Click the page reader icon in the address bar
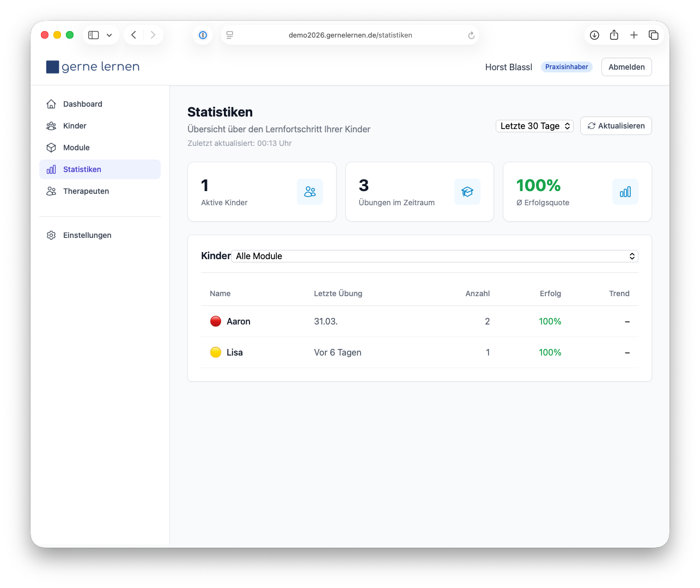Image resolution: width=700 pixels, height=588 pixels. pyautogui.click(x=230, y=35)
